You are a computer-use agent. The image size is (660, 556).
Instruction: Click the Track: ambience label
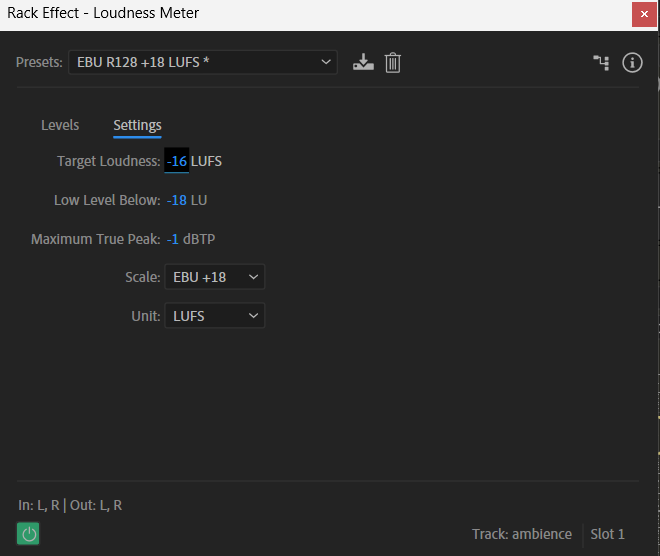[x=522, y=534]
